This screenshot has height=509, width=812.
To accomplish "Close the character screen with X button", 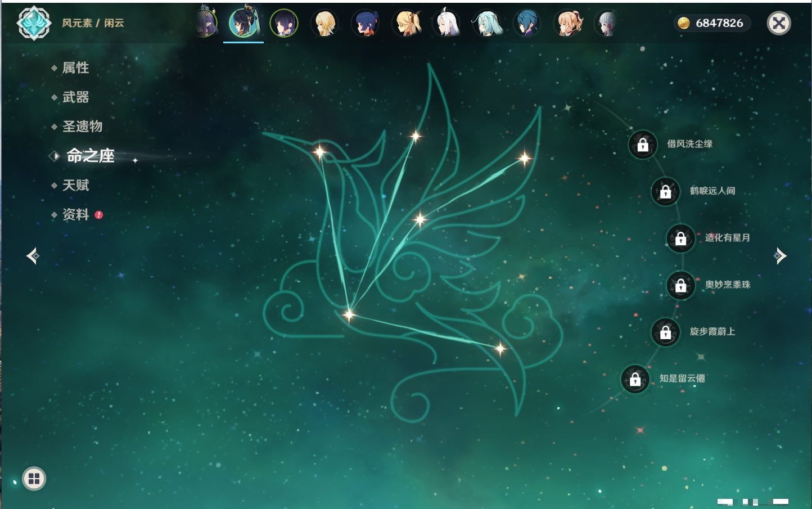I will pos(779,23).
